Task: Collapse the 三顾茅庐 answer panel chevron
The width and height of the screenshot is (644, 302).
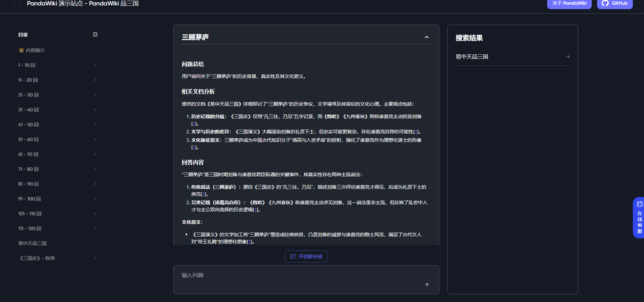Action: [427, 37]
